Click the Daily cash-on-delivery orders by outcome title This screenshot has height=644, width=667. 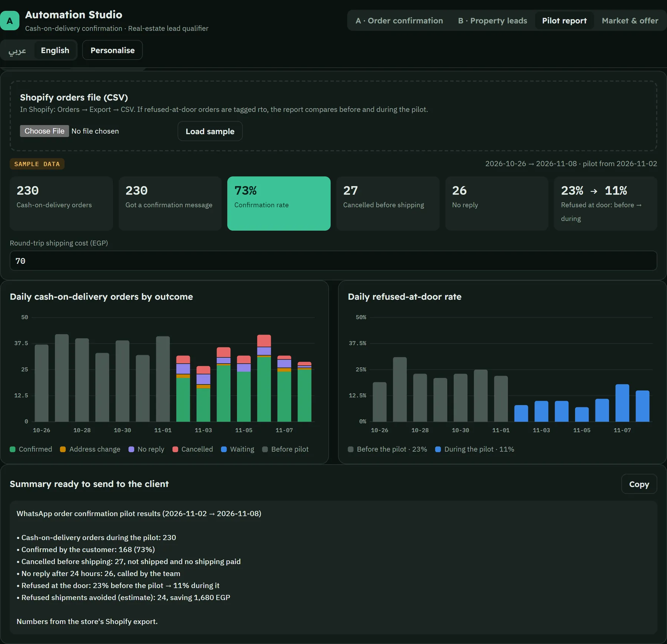[102, 297]
